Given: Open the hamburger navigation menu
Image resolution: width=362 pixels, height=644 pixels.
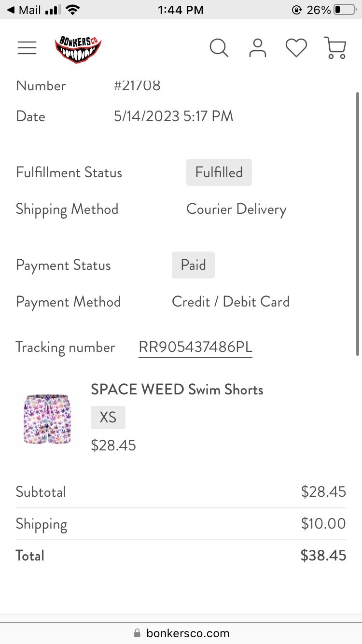Looking at the screenshot, I should (x=27, y=48).
